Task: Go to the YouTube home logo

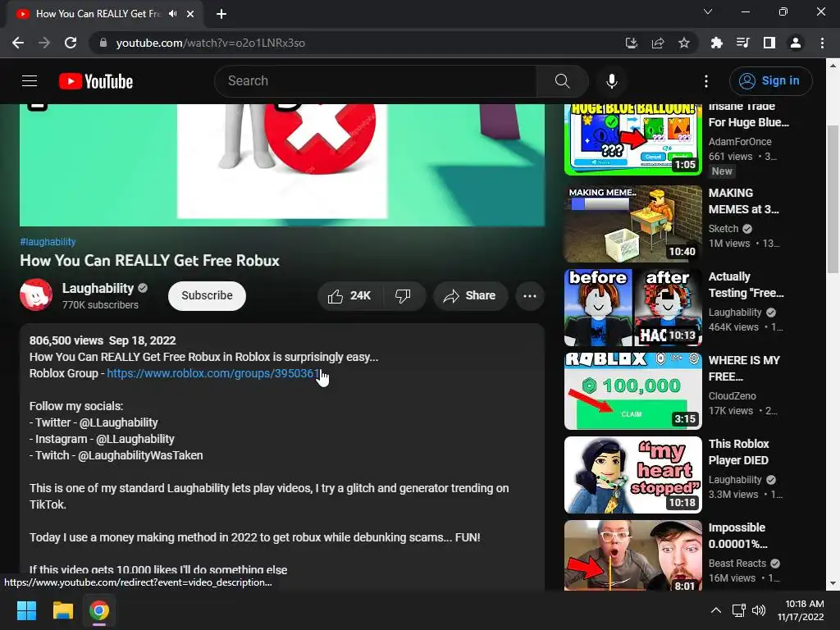Action: pos(96,81)
